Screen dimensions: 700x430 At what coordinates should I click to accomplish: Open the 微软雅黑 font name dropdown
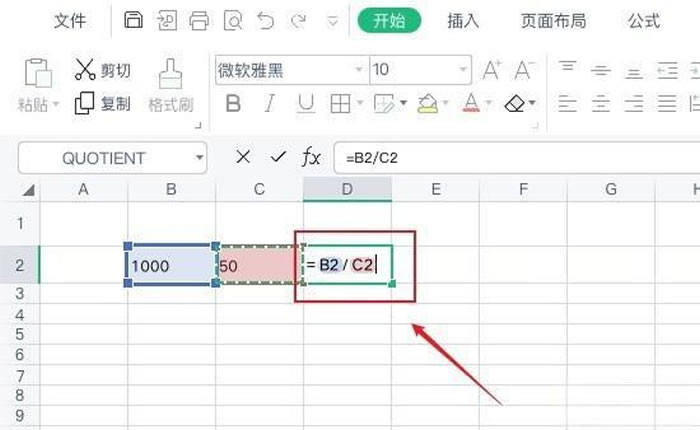point(358,70)
